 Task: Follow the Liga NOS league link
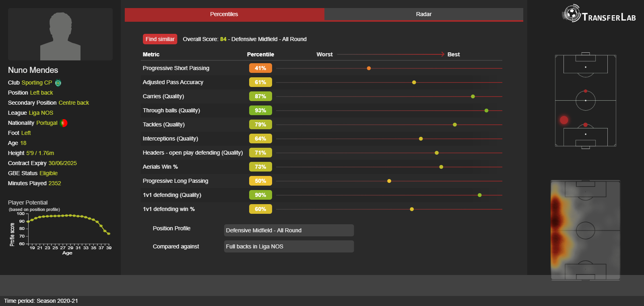41,113
